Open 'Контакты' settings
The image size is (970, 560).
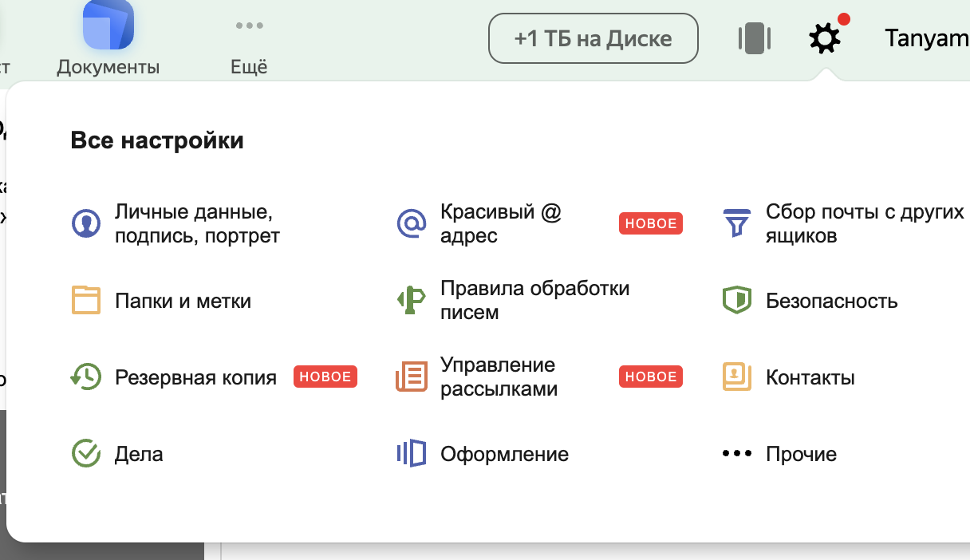[810, 377]
